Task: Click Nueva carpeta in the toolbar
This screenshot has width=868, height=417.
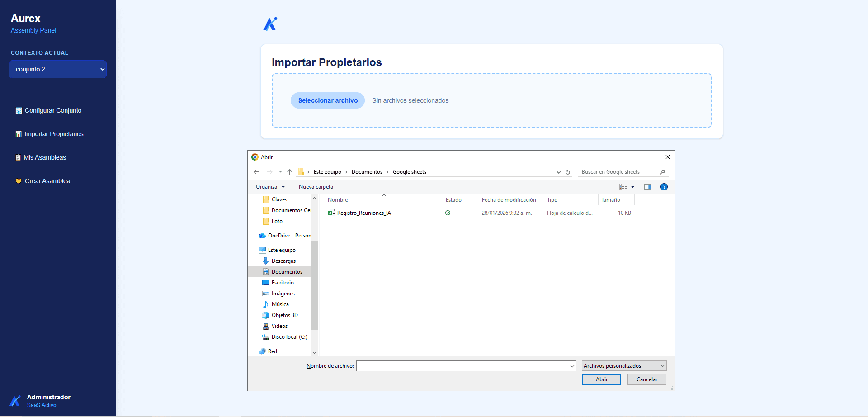Action: 316,187
